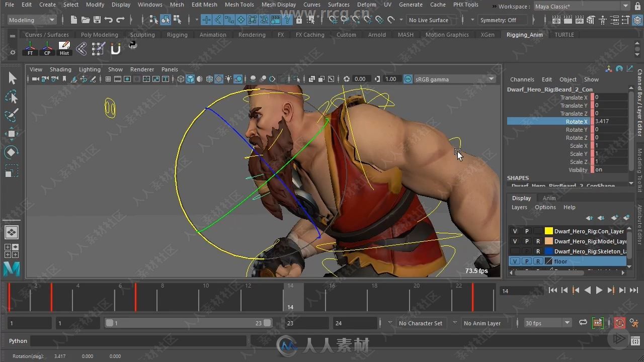
Task: Switch to the Arnold shelf tab
Action: pos(377,35)
